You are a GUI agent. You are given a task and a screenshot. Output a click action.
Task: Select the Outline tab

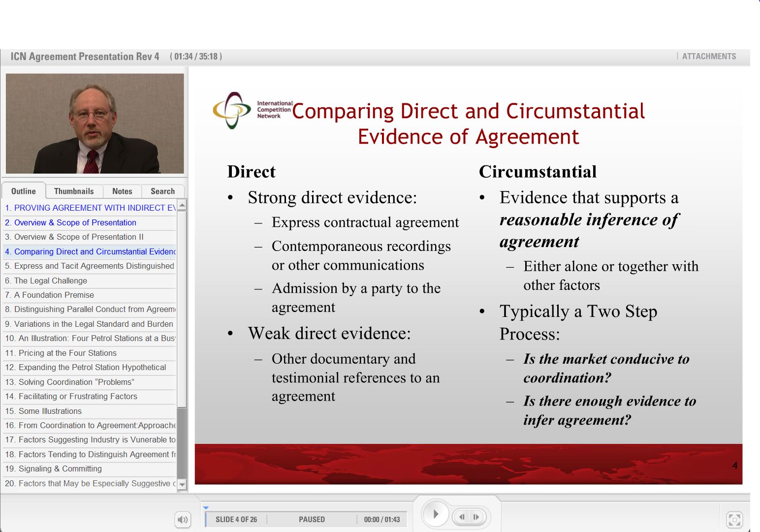pyautogui.click(x=23, y=191)
